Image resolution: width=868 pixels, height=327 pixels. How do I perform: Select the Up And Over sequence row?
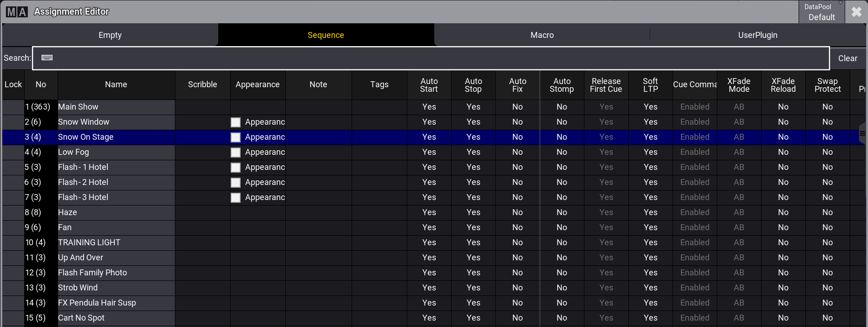tap(433, 258)
